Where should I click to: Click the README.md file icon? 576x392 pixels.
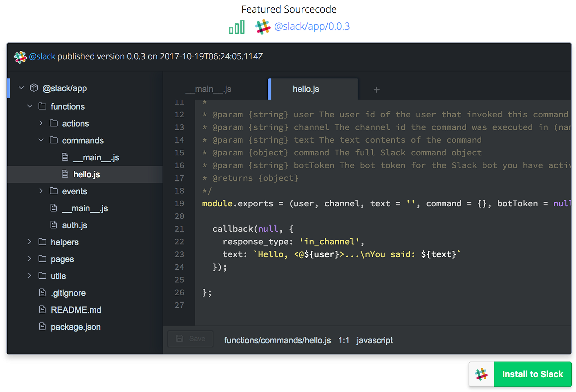[42, 309]
